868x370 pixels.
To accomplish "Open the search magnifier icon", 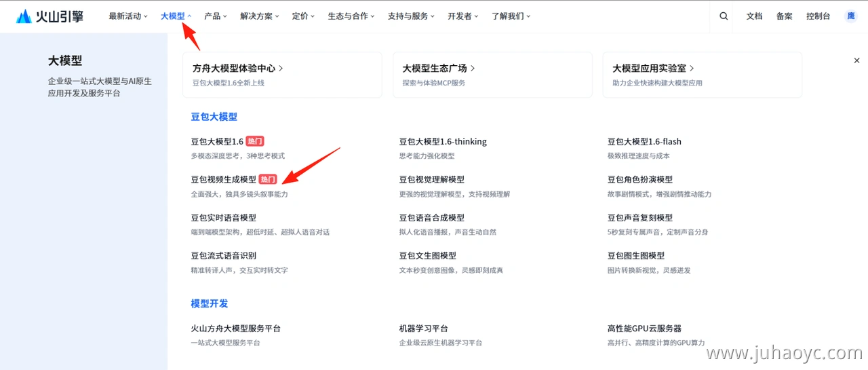I will [724, 16].
